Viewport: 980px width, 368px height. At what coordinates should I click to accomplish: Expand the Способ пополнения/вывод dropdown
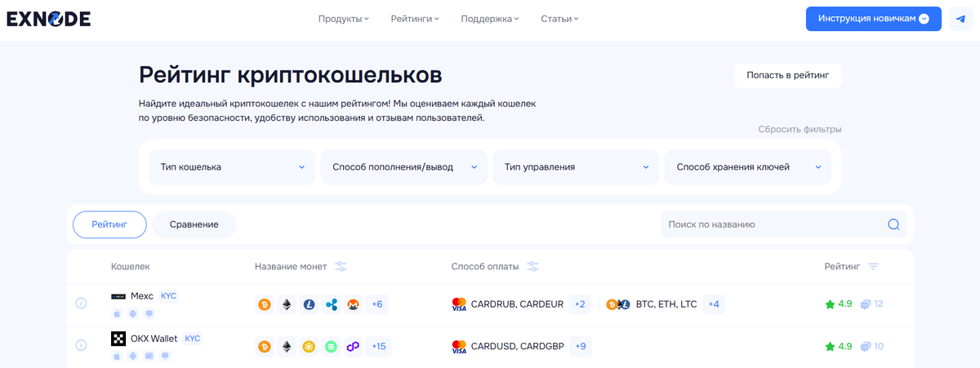point(404,166)
